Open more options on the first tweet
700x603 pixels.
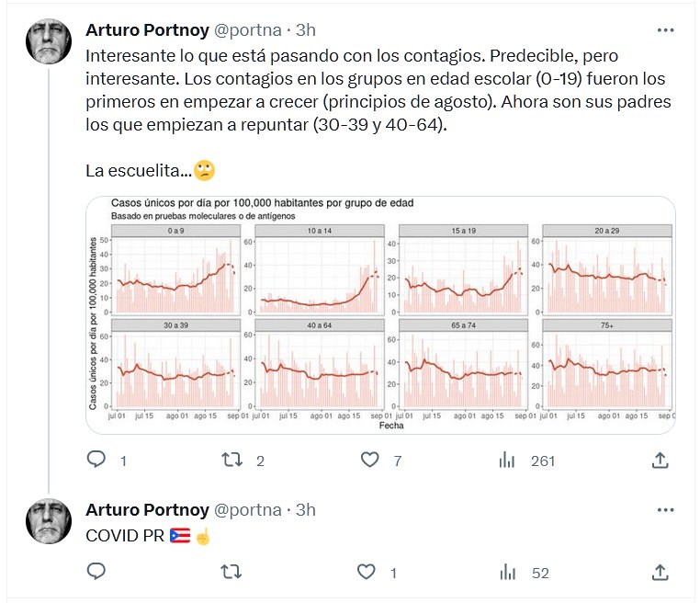tap(665, 30)
